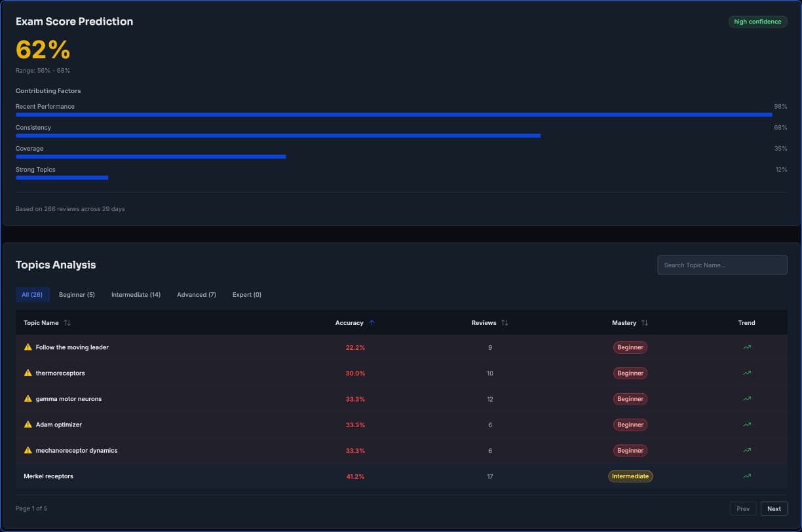Screen dimensions: 802x532
Task: Go to Next page of topics
Action: tap(774, 508)
